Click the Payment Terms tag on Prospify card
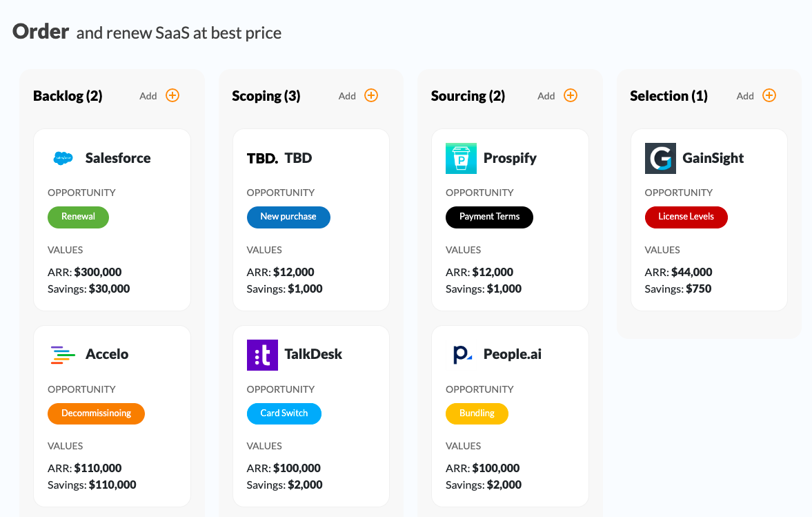Screen dimensions: 812x517 coord(489,217)
